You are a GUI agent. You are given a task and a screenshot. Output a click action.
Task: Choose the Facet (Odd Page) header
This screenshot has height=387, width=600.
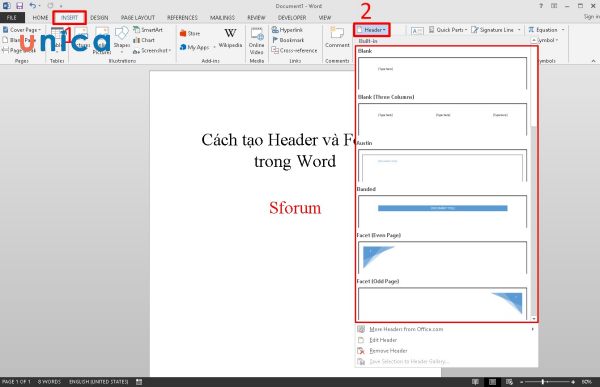coord(442,304)
